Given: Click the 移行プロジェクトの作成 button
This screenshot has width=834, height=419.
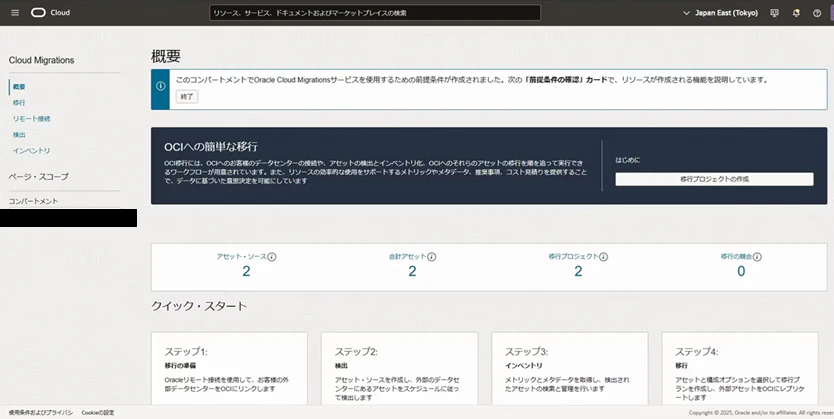Looking at the screenshot, I should pyautogui.click(x=714, y=179).
